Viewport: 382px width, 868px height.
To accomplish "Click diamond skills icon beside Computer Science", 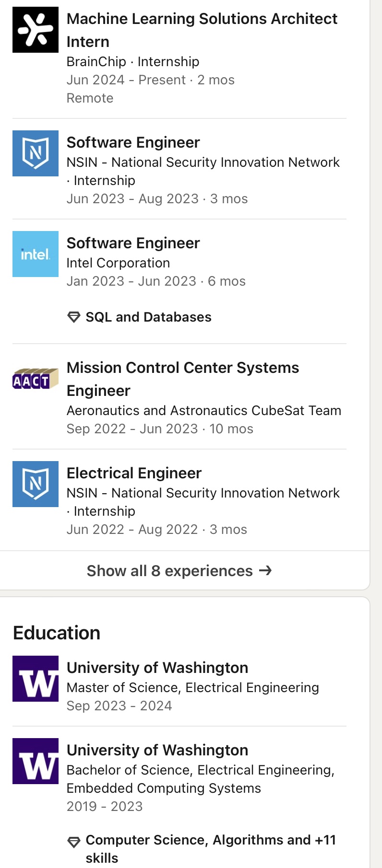I will pyautogui.click(x=74, y=842).
